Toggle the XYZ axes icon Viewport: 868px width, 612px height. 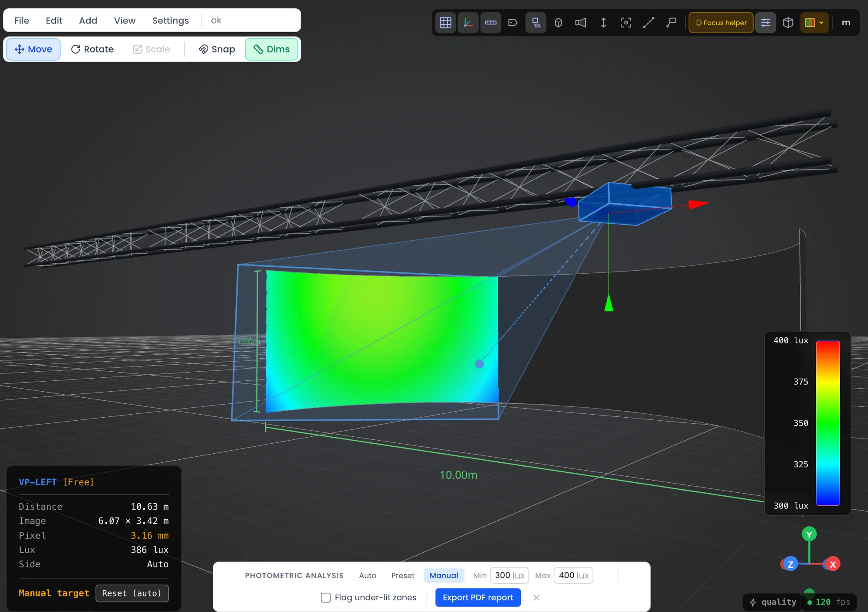click(x=468, y=23)
